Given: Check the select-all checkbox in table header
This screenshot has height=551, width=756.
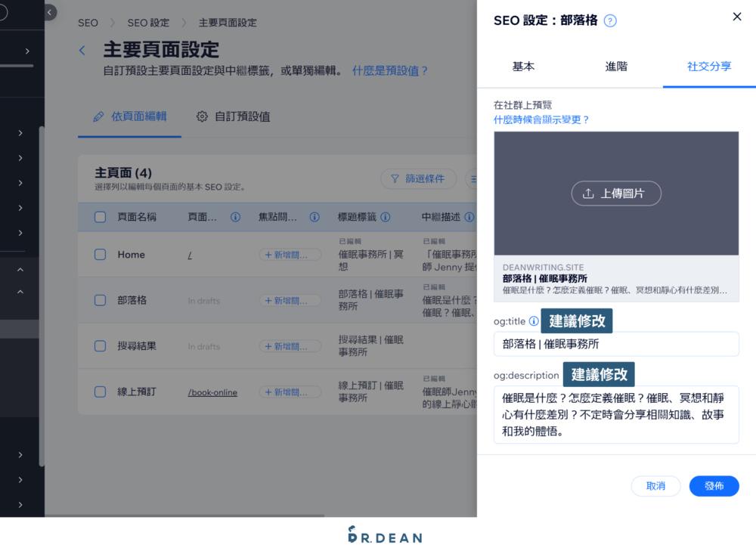Looking at the screenshot, I should point(100,217).
